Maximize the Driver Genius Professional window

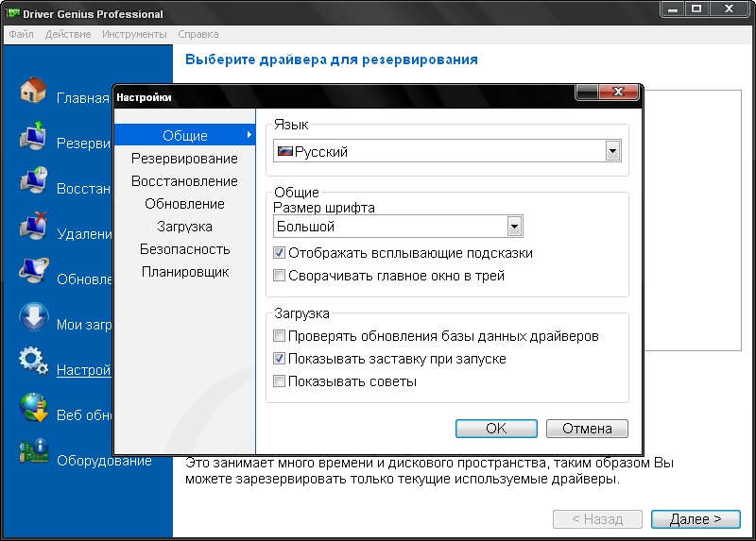coord(696,8)
